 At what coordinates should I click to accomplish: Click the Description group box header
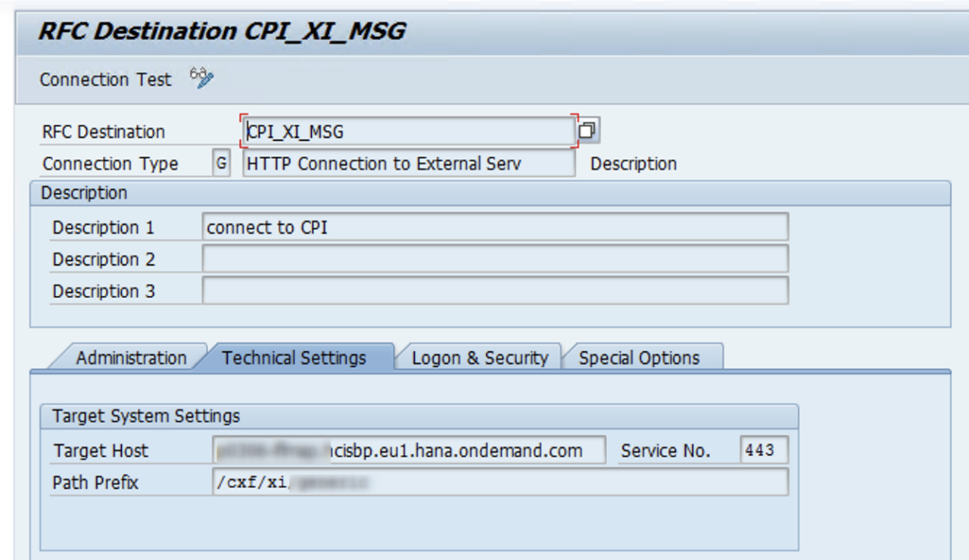[490, 193]
